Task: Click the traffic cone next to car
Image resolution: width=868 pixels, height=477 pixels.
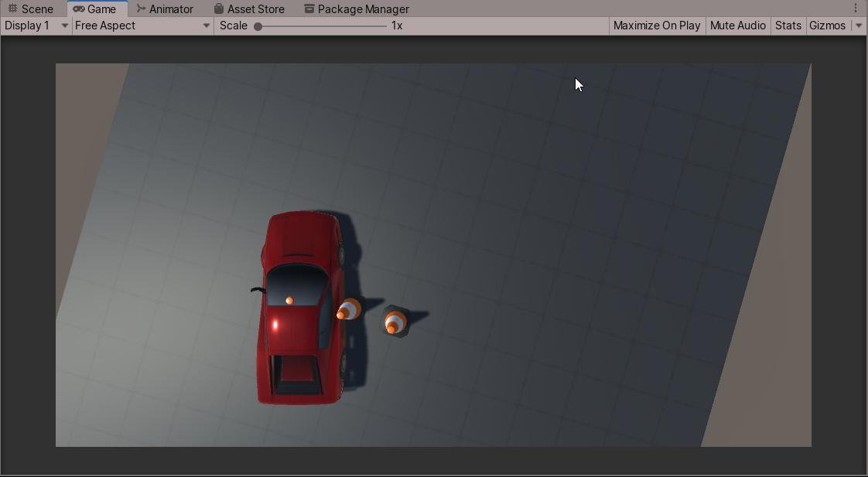Action: click(348, 309)
